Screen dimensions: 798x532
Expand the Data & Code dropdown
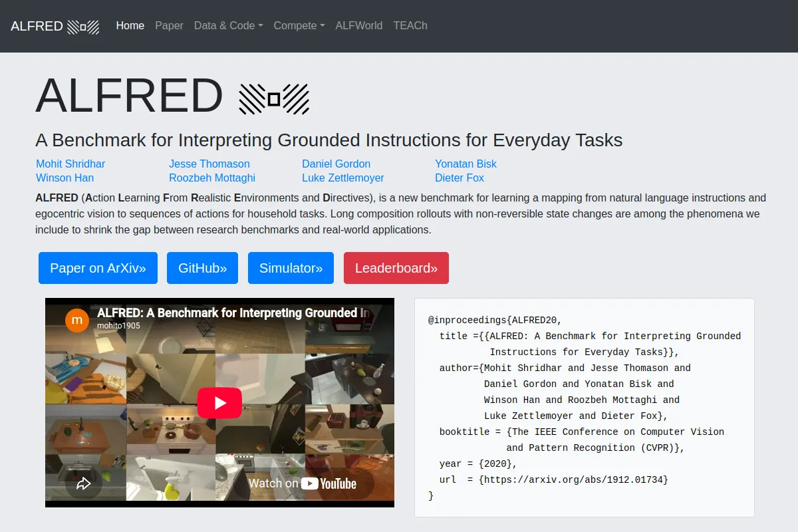[229, 26]
